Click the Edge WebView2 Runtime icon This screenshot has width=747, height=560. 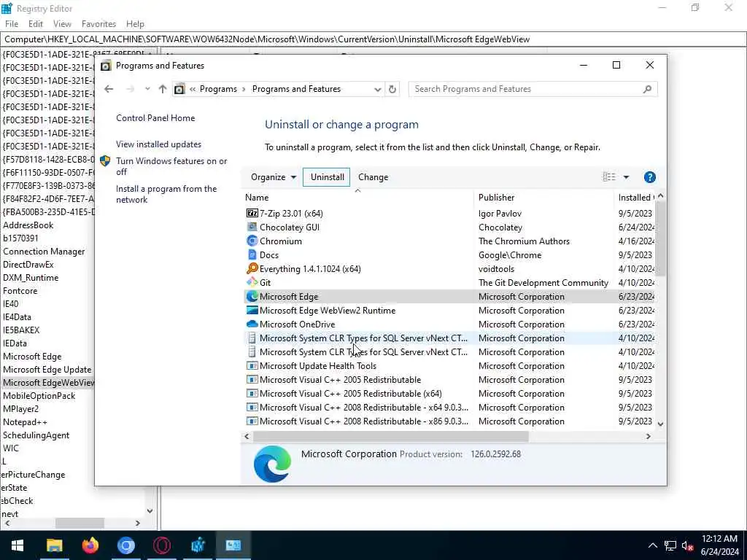click(252, 310)
